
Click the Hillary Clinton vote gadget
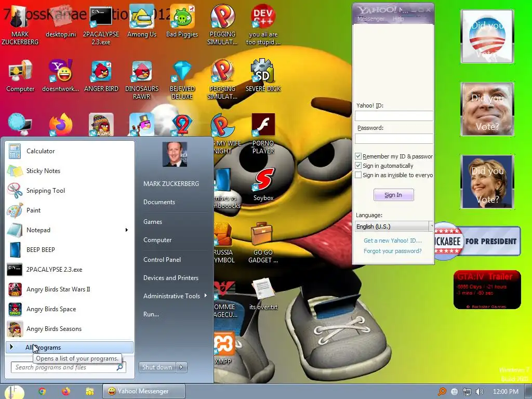(x=487, y=182)
